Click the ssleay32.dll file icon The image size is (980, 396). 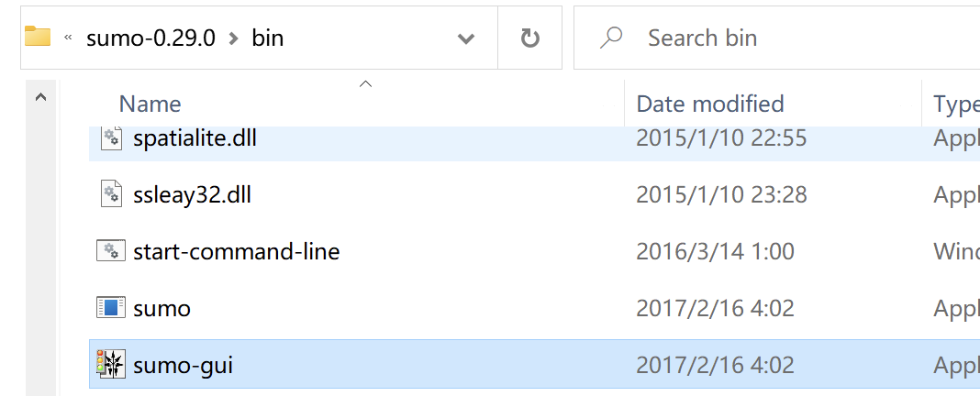tap(110, 194)
